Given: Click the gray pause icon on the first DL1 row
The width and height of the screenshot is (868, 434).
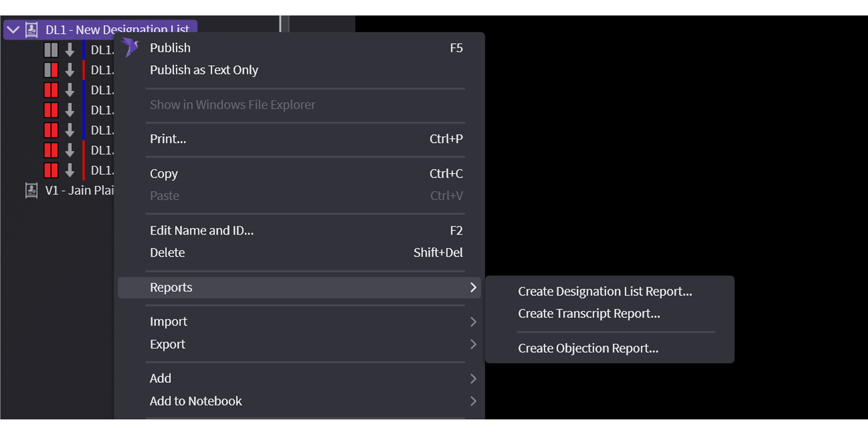Looking at the screenshot, I should pyautogui.click(x=51, y=50).
